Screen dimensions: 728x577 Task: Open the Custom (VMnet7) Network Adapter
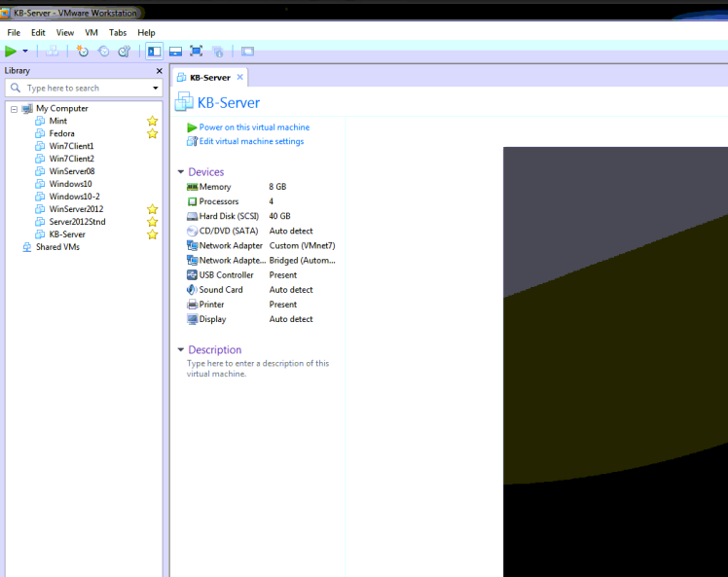261,245
